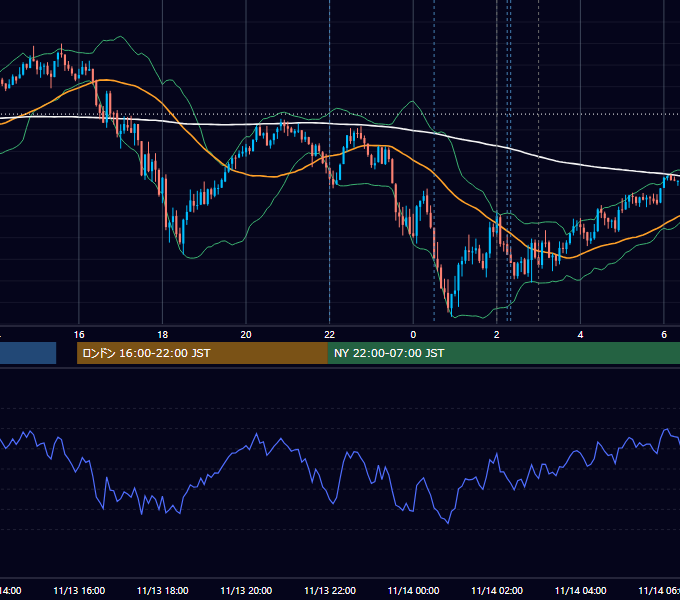Click the hour label 20 on chart axis
Screen dimensions: 680x600
coord(246,335)
